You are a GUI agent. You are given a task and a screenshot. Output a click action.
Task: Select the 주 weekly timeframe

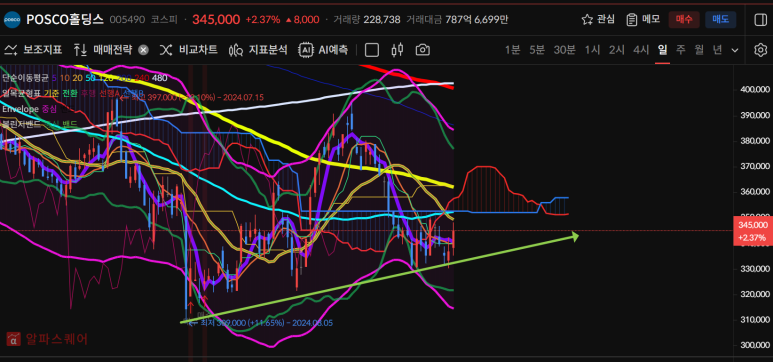(680, 50)
